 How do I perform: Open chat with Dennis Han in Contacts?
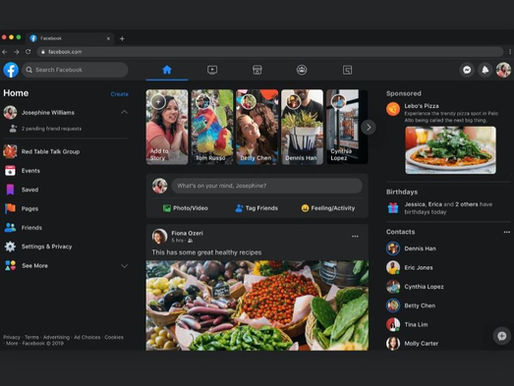(x=420, y=249)
